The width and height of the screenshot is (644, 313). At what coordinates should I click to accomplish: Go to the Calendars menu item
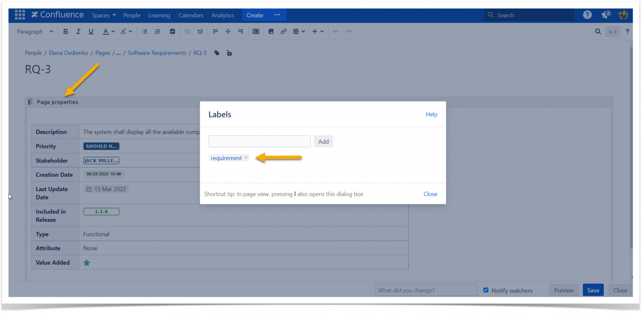click(191, 15)
